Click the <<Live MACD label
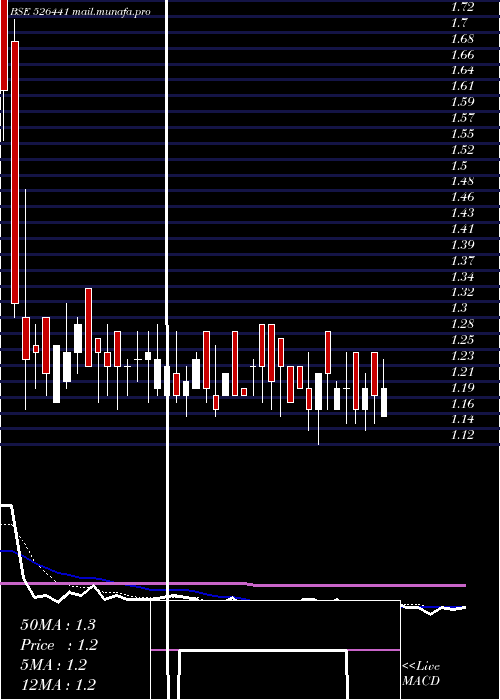 (421, 674)
